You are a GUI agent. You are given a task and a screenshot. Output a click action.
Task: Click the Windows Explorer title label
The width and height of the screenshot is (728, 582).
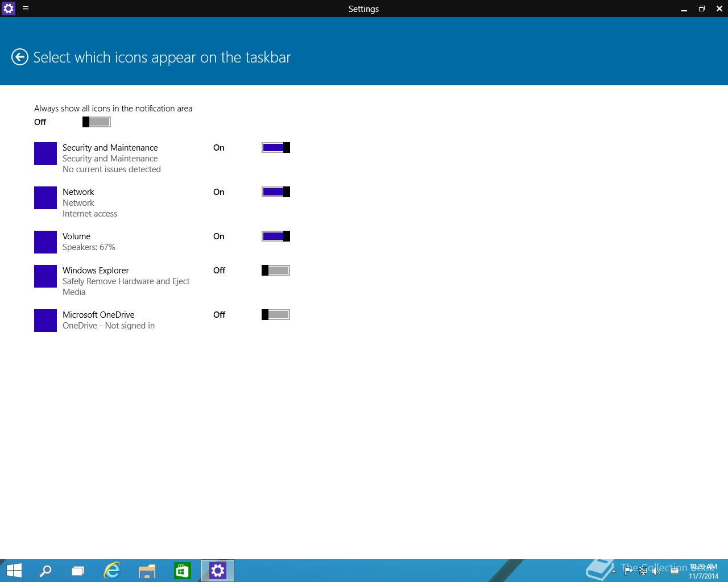point(96,271)
